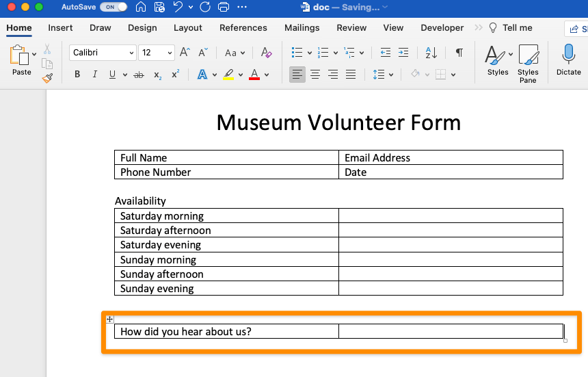
Task: Apply italic formatting
Action: (95, 75)
